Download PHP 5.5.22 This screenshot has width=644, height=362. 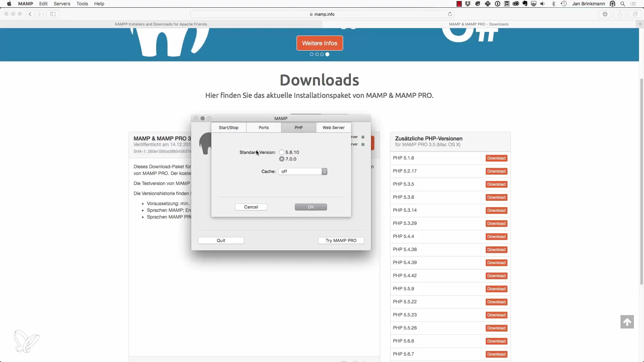[x=496, y=302]
